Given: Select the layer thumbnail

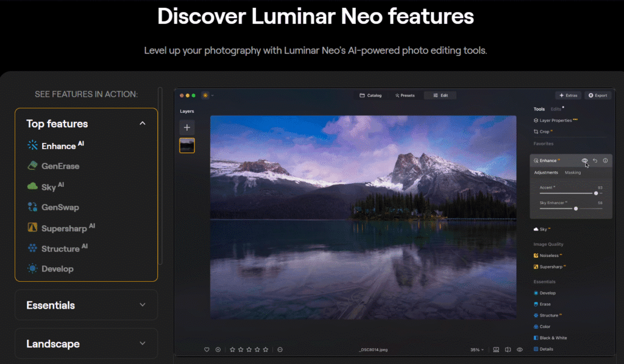Looking at the screenshot, I should [x=186, y=145].
